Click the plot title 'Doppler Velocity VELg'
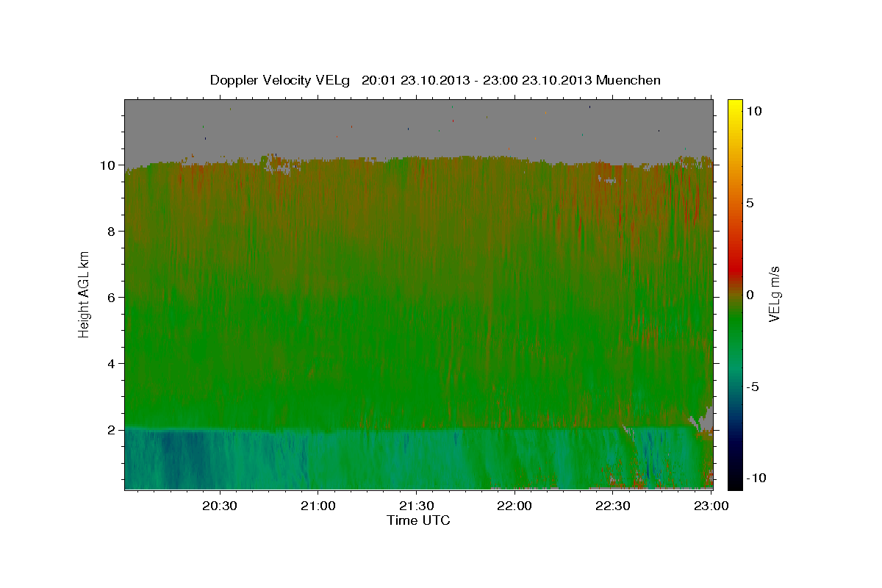Screen dimensions: 882x588 (280, 80)
